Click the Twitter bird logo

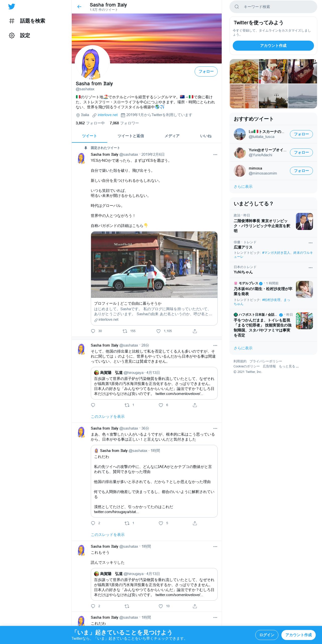tap(12, 6)
